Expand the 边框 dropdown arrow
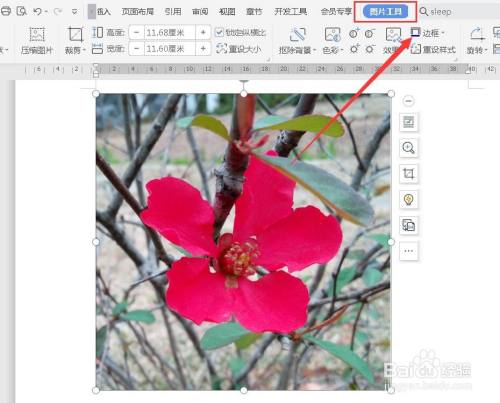 coord(443,33)
